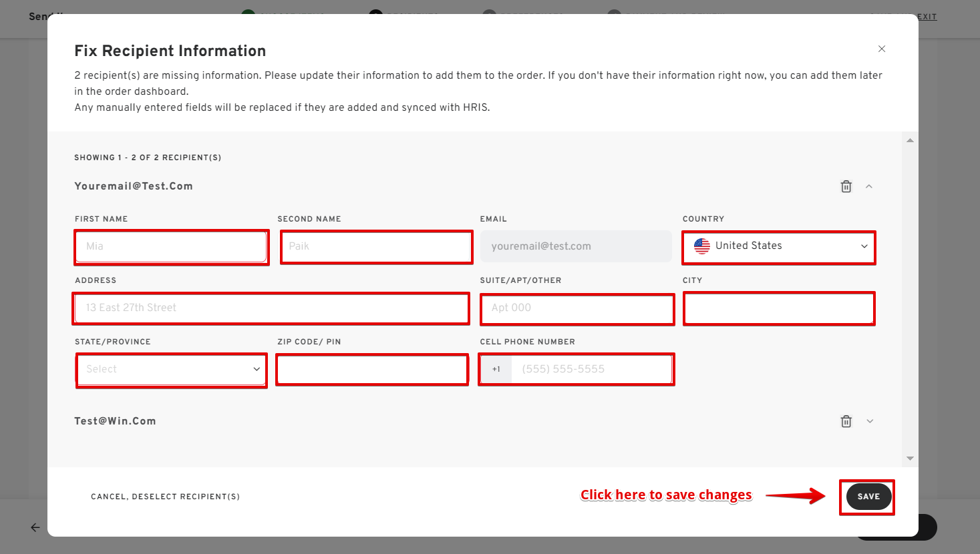
Task: Open the State/Province select dropdown
Action: click(172, 369)
